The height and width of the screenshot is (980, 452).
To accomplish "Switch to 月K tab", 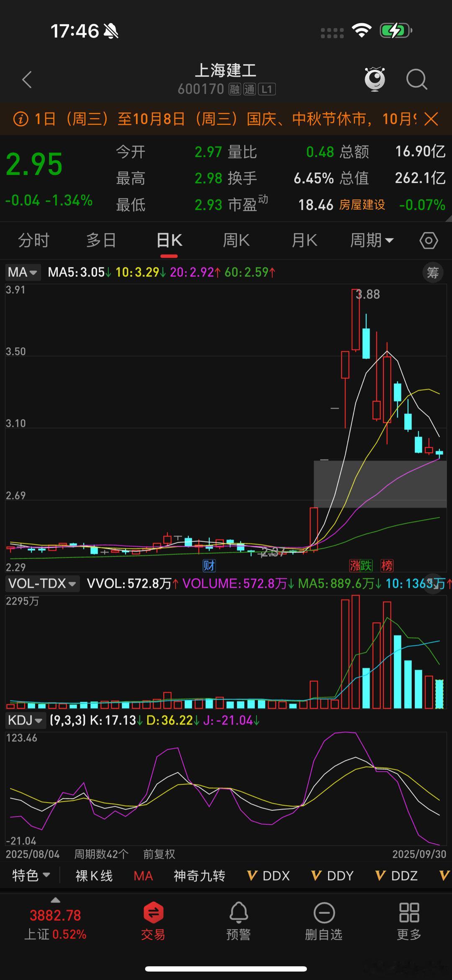I will [304, 241].
